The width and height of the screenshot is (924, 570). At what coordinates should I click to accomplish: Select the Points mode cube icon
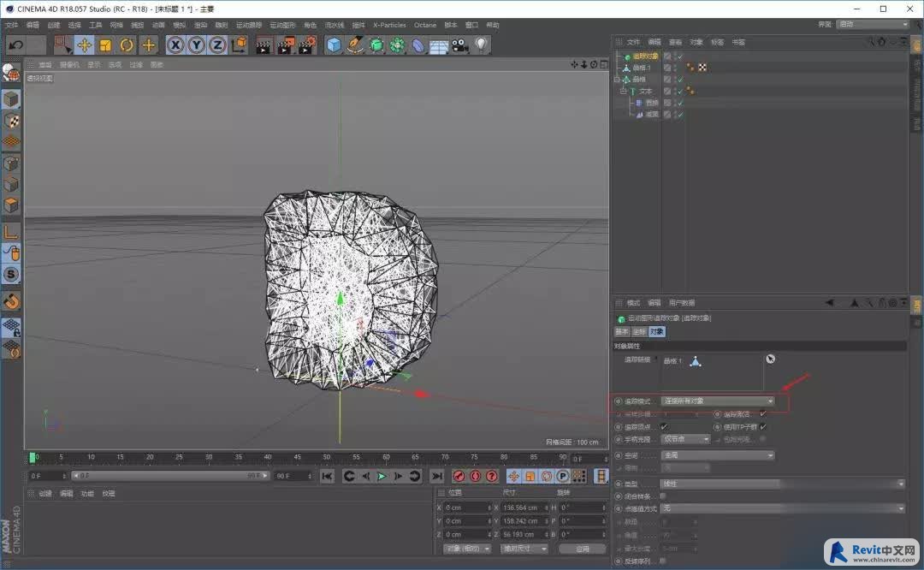pos(11,163)
